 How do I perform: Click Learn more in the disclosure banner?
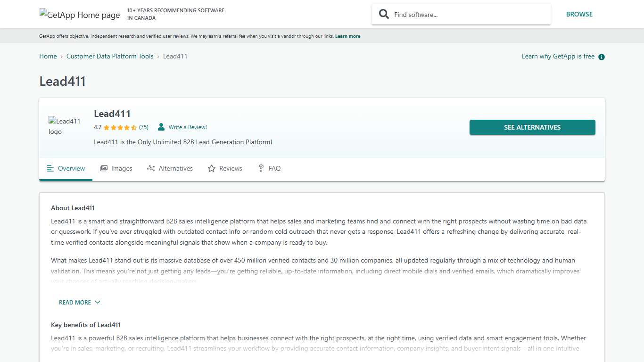(x=347, y=36)
